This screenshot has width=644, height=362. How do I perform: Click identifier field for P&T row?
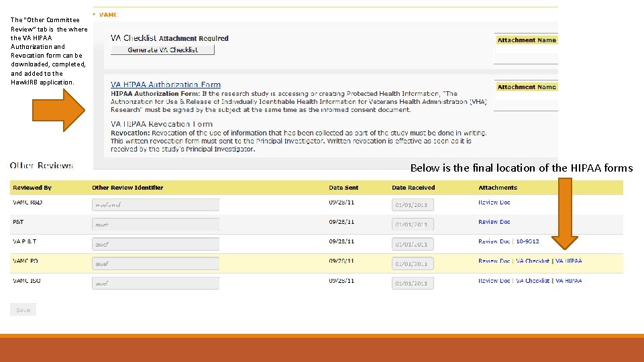(x=155, y=225)
